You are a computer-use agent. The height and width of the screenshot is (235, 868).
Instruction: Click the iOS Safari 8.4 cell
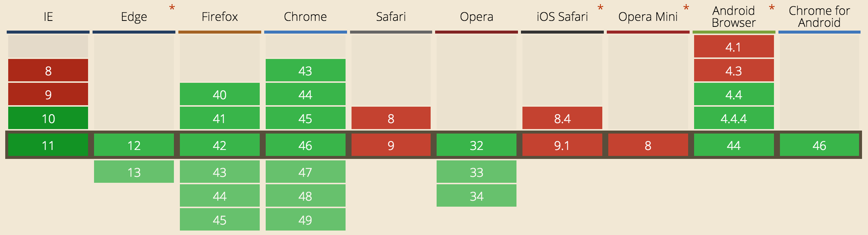(x=562, y=118)
